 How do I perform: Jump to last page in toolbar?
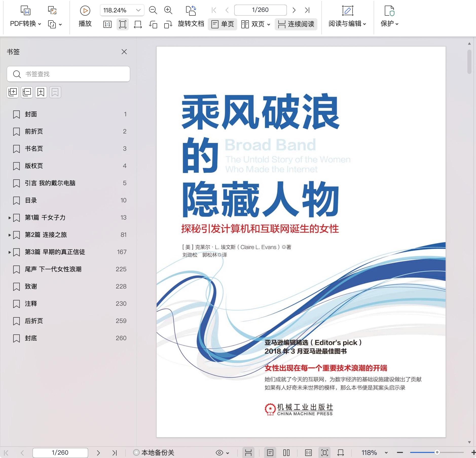307,10
